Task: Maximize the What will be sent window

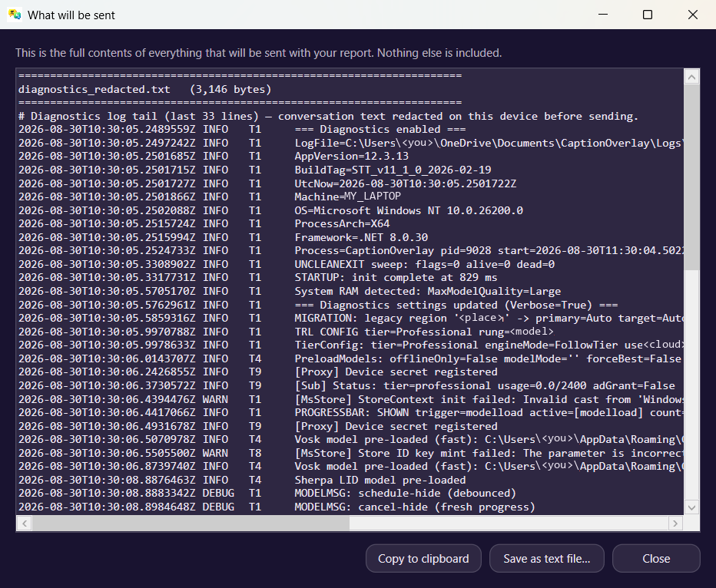Action: pyautogui.click(x=647, y=15)
